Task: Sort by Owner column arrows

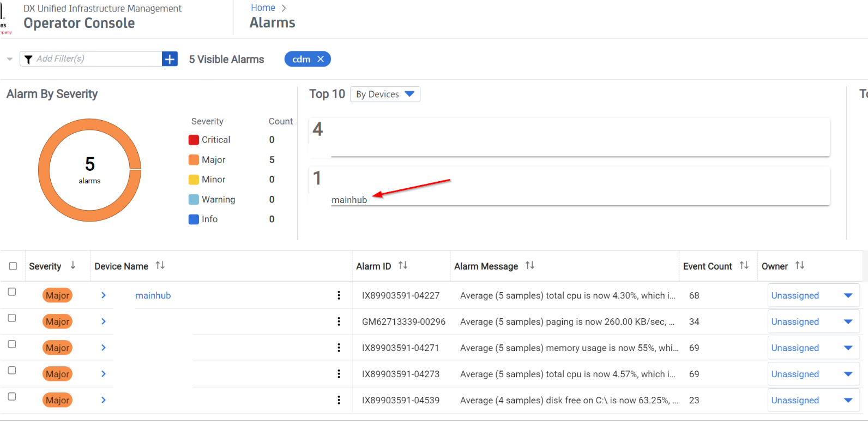Action: coord(799,265)
